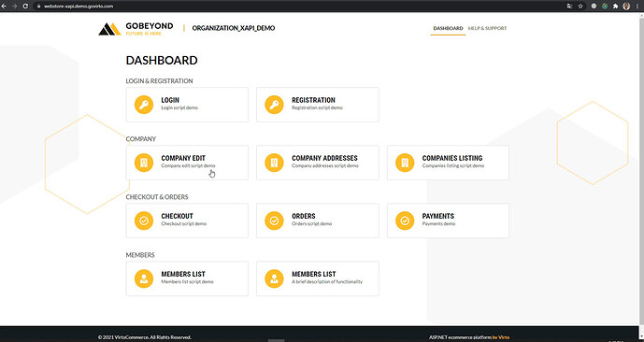The width and height of the screenshot is (644, 342).
Task: Click checkmark icon on Checkout card
Action: (x=144, y=221)
